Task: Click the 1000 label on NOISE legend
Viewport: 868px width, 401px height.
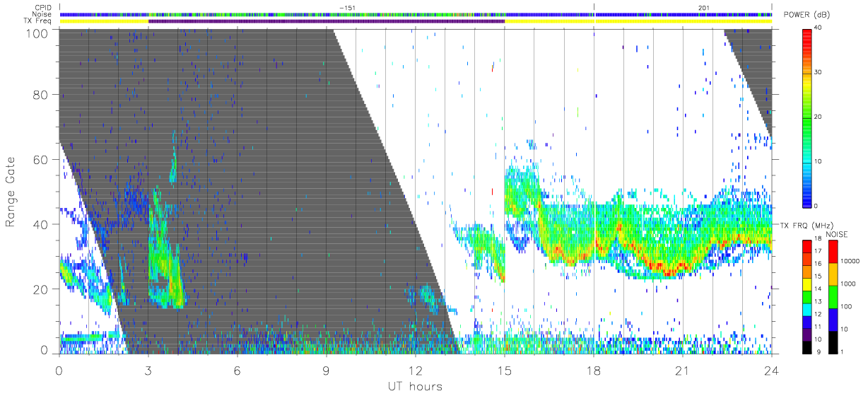Action: click(x=849, y=283)
